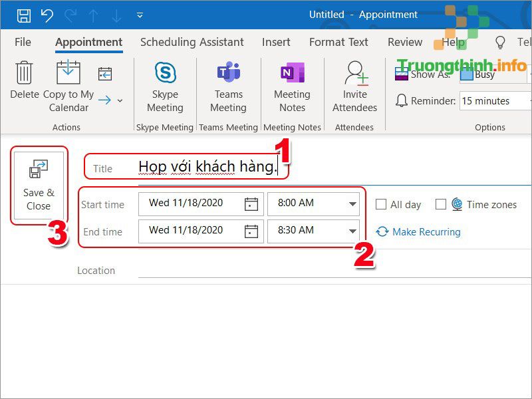Undo the last action
The width and height of the screenshot is (532, 399).
coord(47,15)
